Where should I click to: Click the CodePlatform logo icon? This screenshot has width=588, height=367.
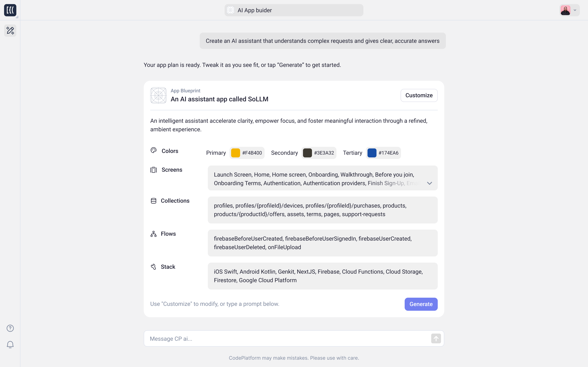tap(10, 10)
